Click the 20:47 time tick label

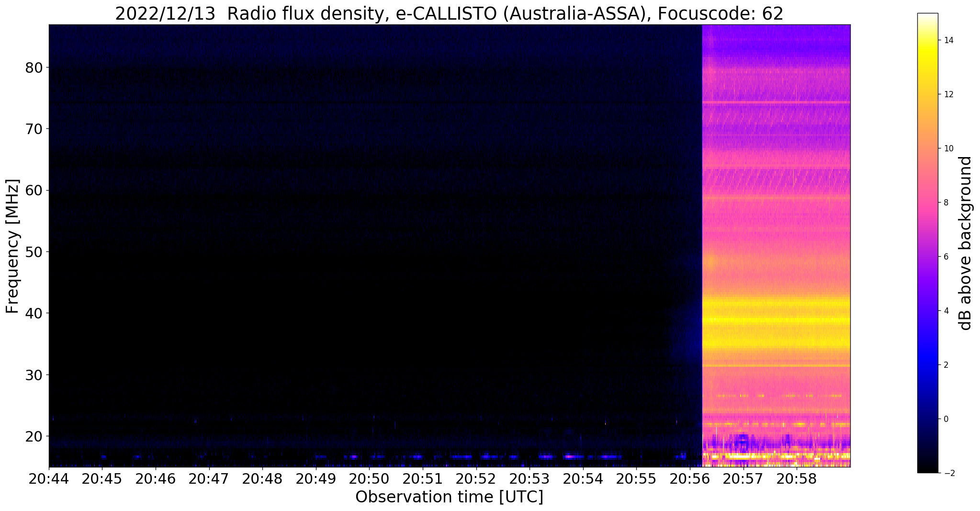(x=209, y=478)
